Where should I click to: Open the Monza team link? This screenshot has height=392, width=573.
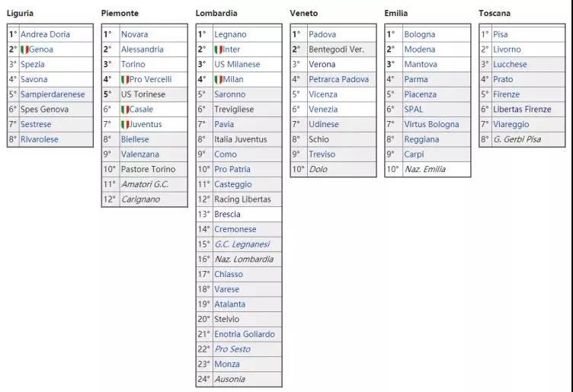click(x=227, y=365)
